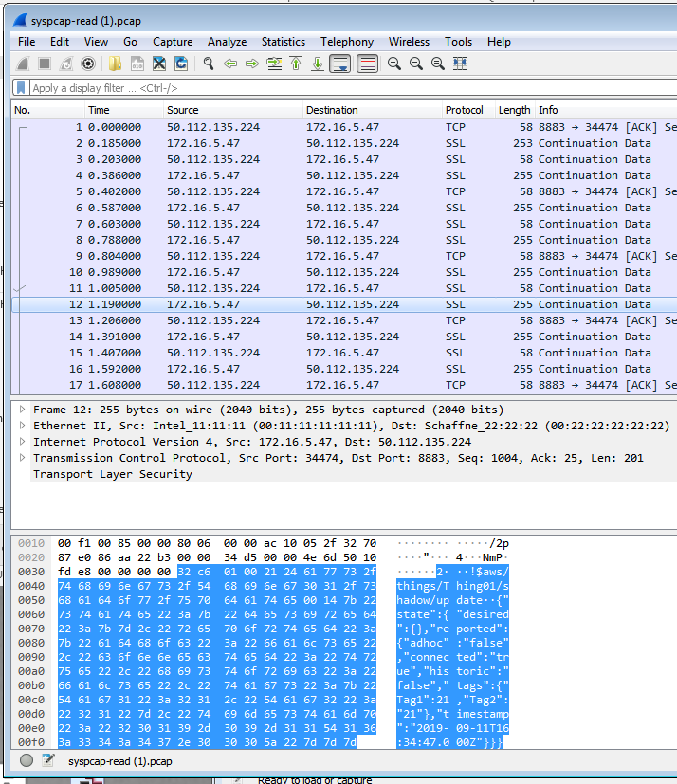Sort by the Destination column header
The width and height of the screenshot is (677, 784).
[373, 110]
